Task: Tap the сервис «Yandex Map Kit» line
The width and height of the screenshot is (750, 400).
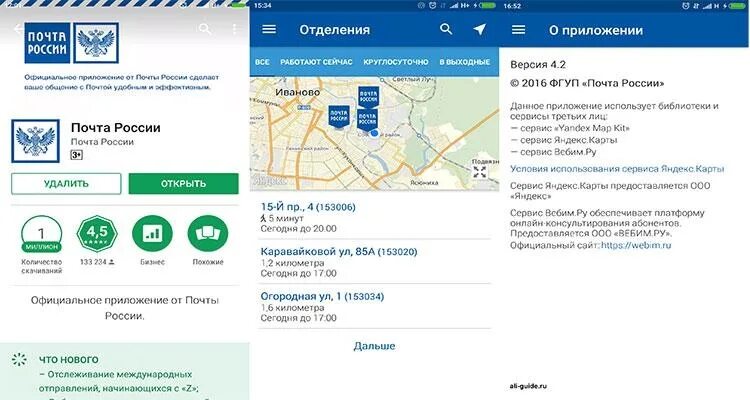Action: [x=570, y=128]
